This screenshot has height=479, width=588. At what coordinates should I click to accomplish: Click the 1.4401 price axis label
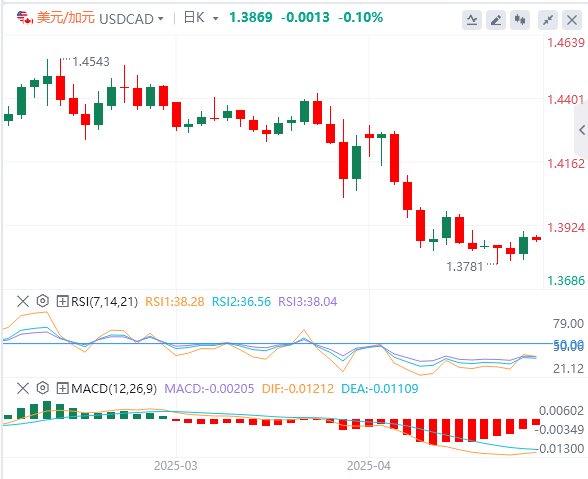coord(566,100)
